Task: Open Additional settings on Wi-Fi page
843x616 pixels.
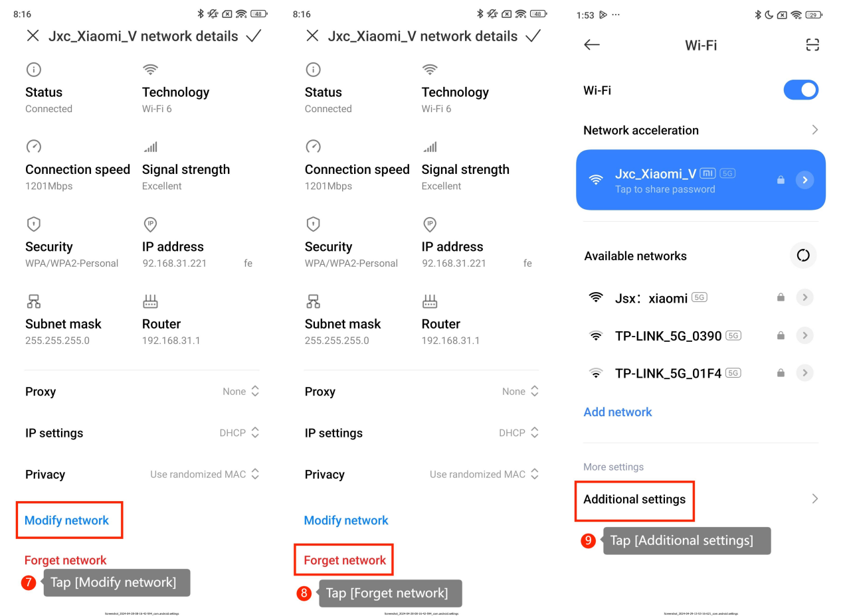Action: (634, 499)
